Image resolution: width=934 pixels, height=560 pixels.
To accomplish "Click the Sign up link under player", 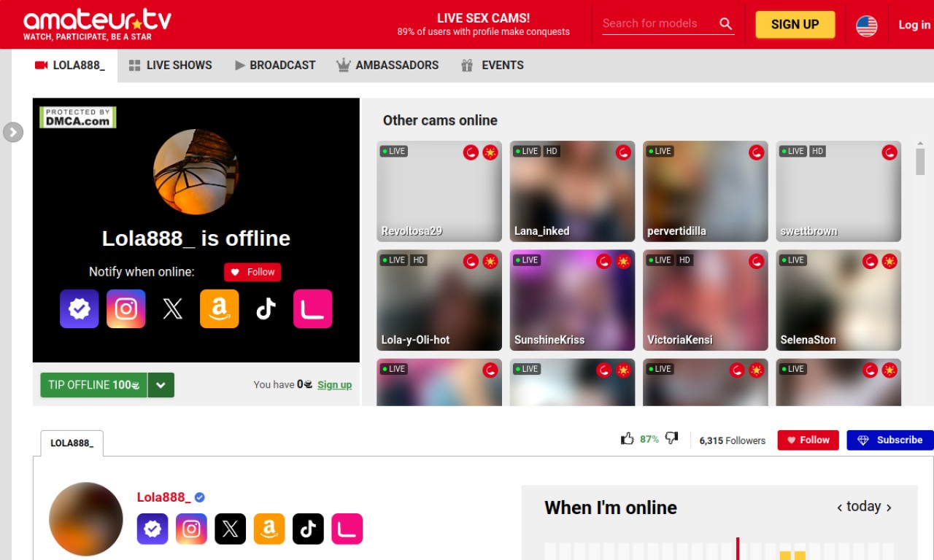I will [334, 385].
